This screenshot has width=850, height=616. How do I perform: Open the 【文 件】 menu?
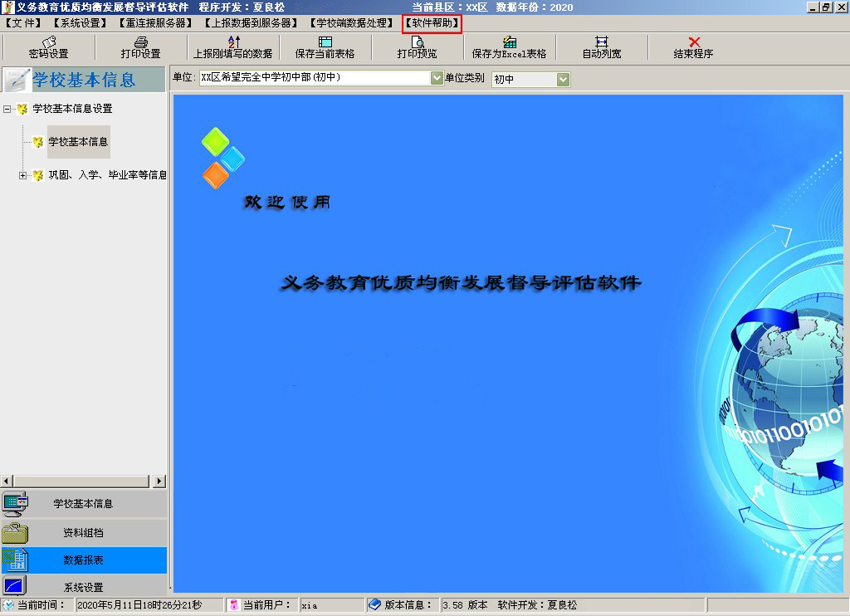pos(24,22)
